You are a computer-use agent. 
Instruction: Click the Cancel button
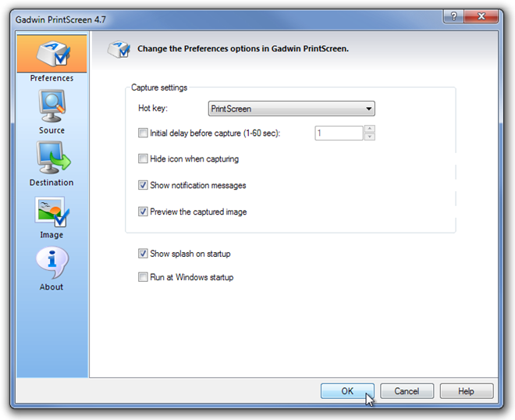407,391
